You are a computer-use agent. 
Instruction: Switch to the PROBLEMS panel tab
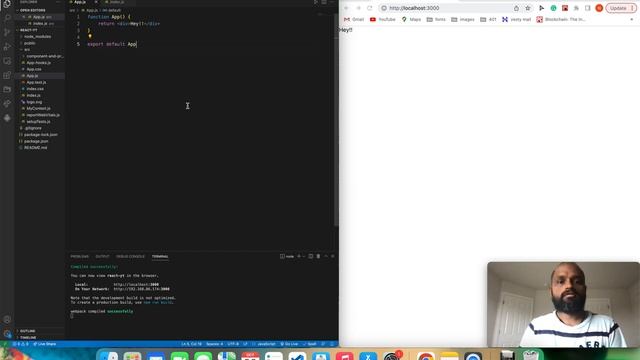[x=80, y=256]
